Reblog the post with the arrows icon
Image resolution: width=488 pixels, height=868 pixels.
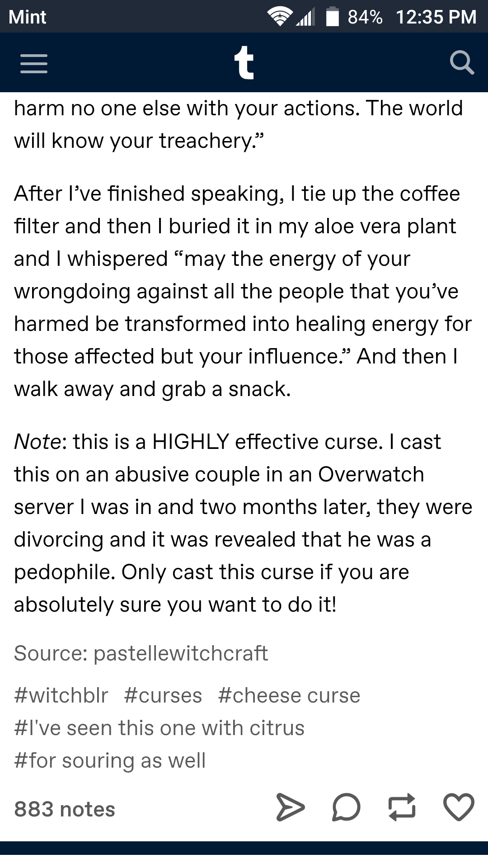[x=402, y=807]
